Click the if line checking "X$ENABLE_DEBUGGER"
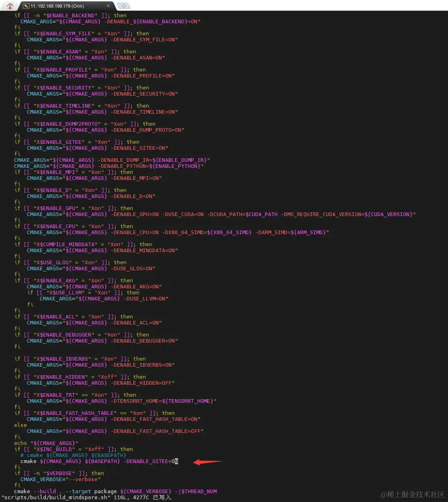Image resolution: width=448 pixels, height=502 pixels. point(82,335)
